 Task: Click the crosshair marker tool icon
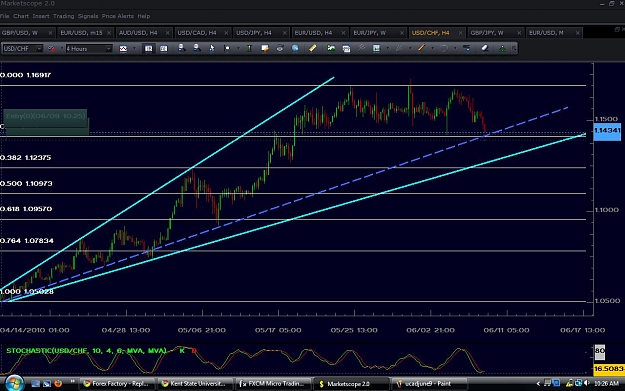tap(227, 48)
